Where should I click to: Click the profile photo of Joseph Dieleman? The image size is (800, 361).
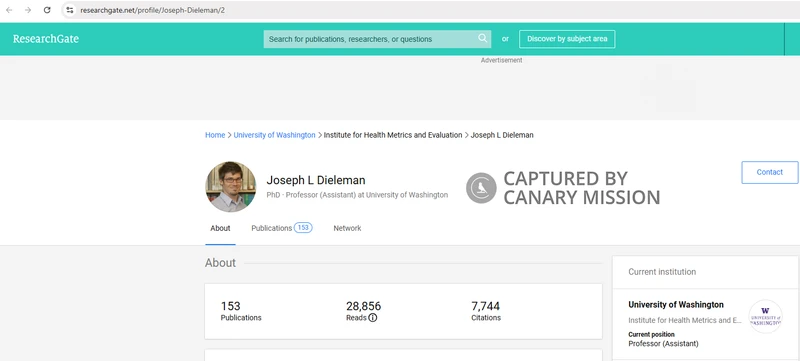click(x=231, y=187)
